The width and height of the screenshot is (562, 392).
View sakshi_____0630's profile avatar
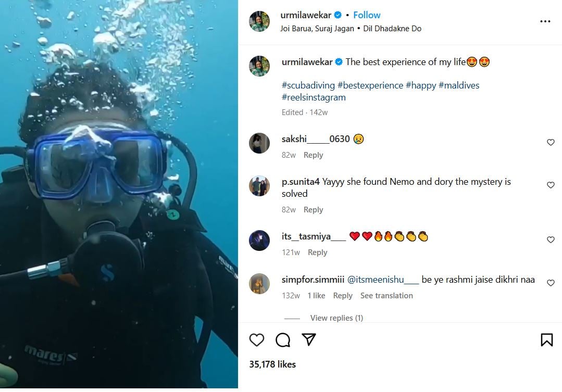click(259, 143)
